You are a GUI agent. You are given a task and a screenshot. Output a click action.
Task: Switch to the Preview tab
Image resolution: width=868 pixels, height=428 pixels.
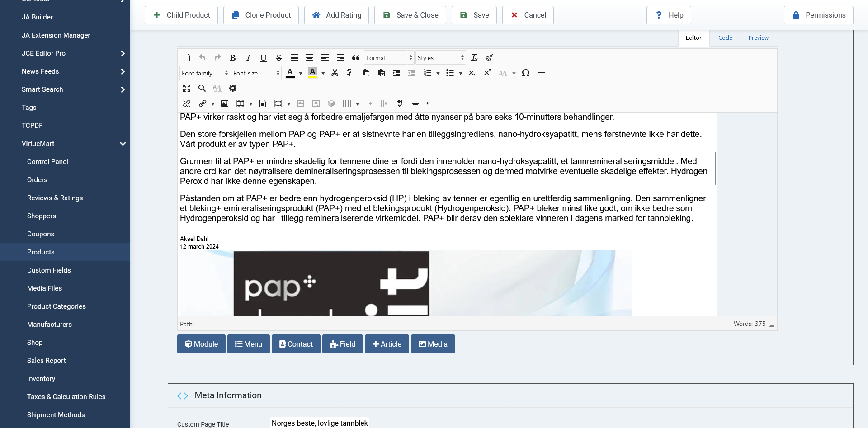[758, 38]
